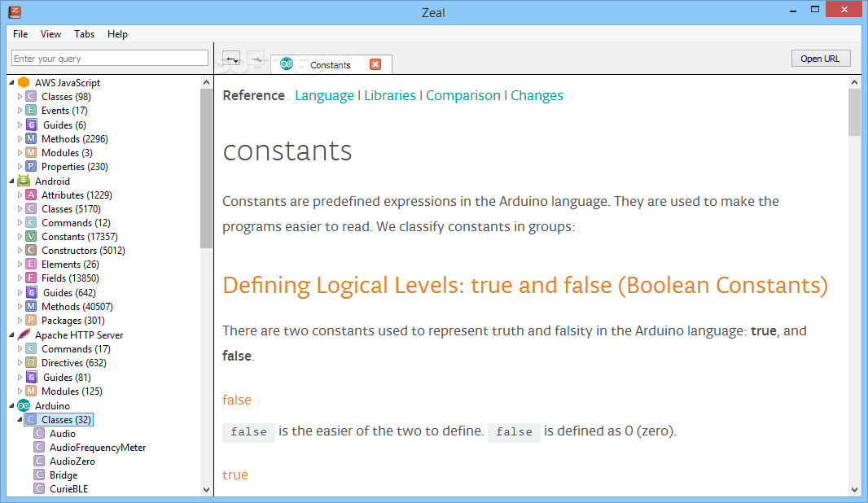Collapse the Android docset

pyautogui.click(x=11, y=181)
